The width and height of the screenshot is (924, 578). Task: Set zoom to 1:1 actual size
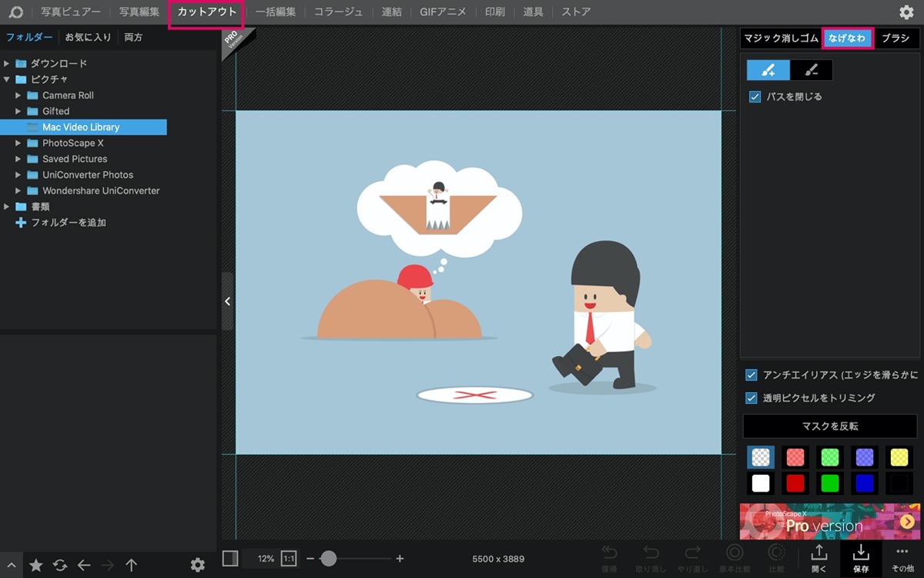click(289, 558)
